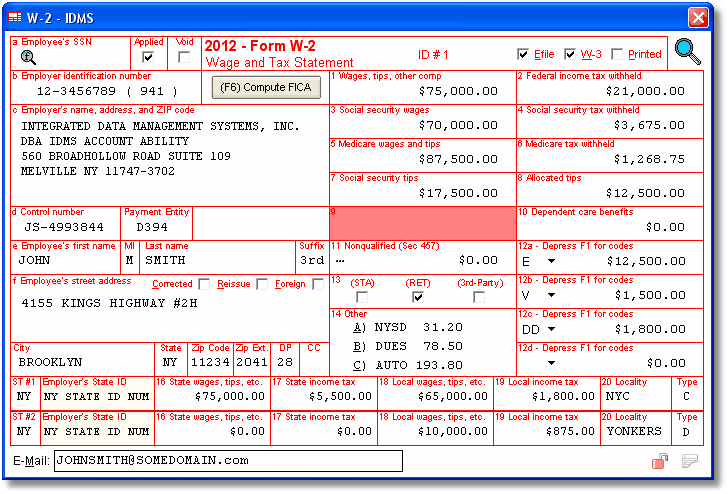Click the (F6) Compute FICA button
The image size is (728, 494).
(266, 87)
